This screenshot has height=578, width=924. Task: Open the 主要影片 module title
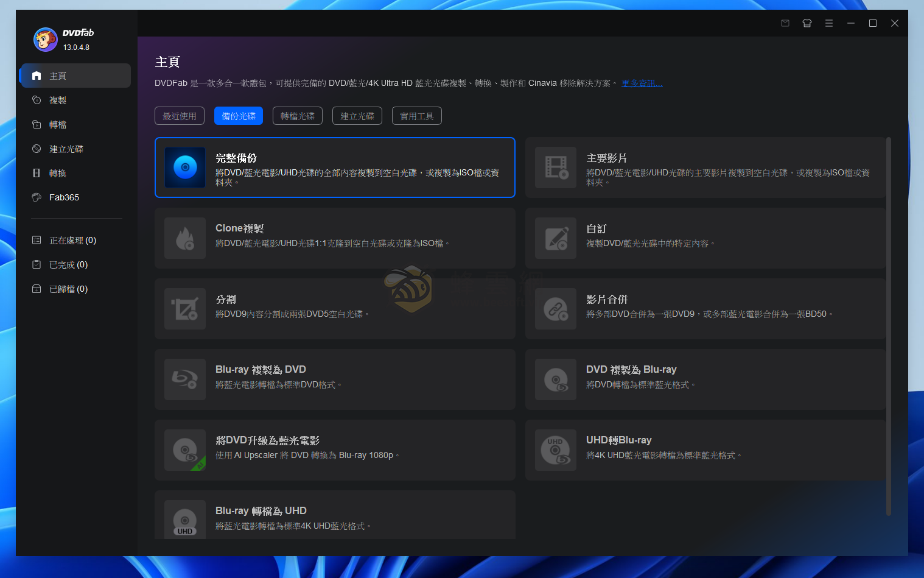607,158
